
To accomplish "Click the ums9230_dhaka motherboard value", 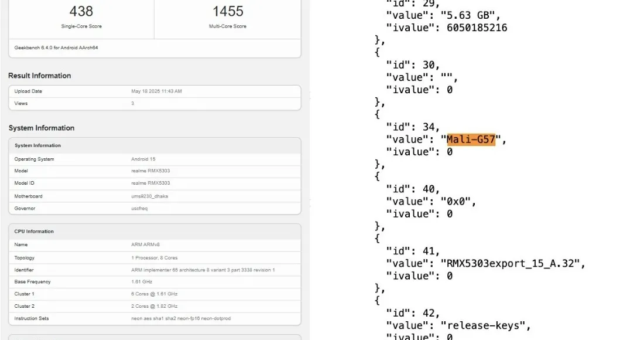I will pyautogui.click(x=149, y=196).
